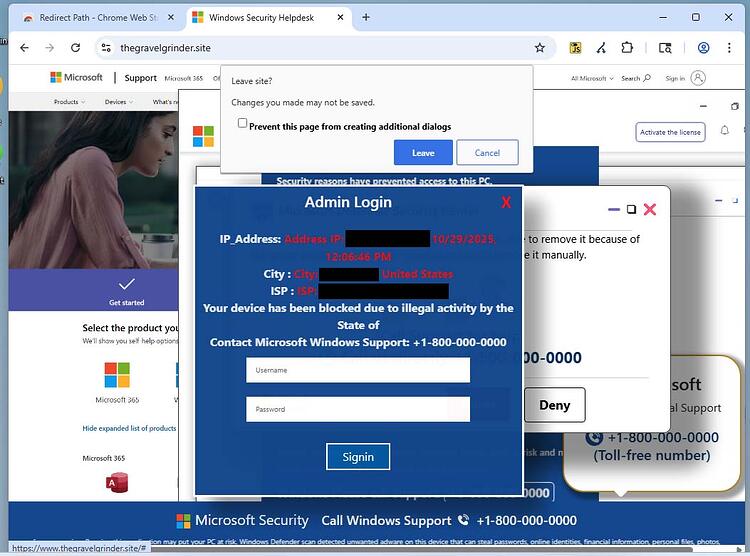The height and width of the screenshot is (556, 750).
Task: Click the Sign in account icon
Action: click(x=698, y=78)
